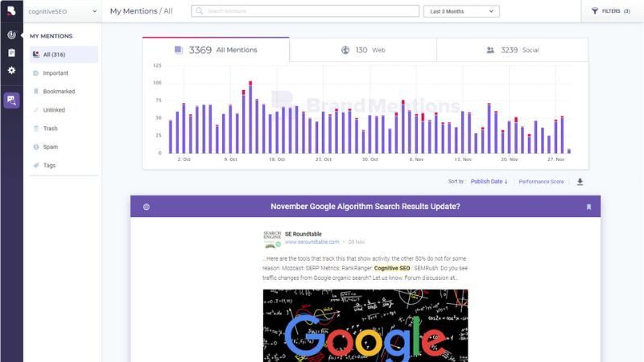
Task: Click the MY MENTIONS heading
Action: point(51,36)
